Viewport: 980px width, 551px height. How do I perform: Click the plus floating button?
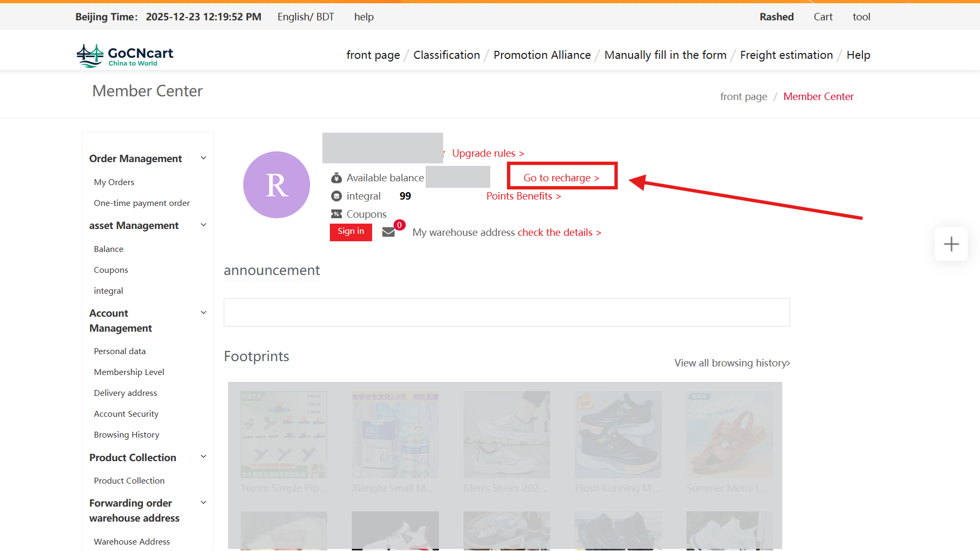coord(951,244)
